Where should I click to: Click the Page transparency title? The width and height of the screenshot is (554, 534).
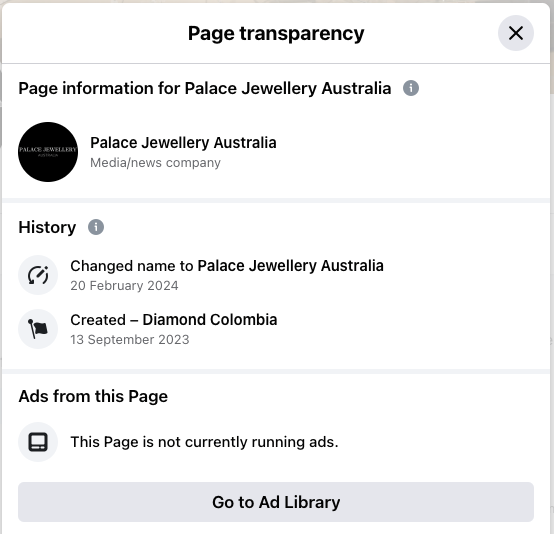click(x=276, y=34)
